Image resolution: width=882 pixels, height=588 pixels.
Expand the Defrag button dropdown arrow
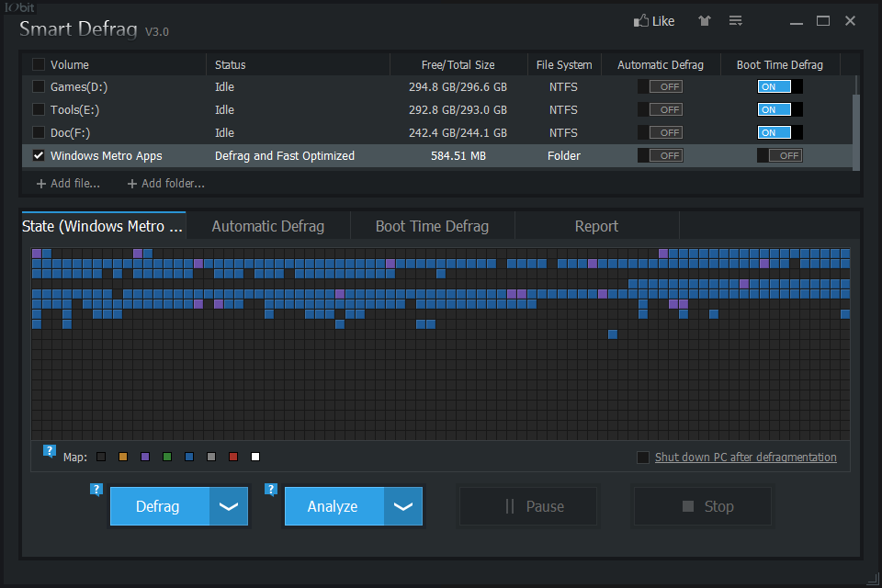[229, 506]
